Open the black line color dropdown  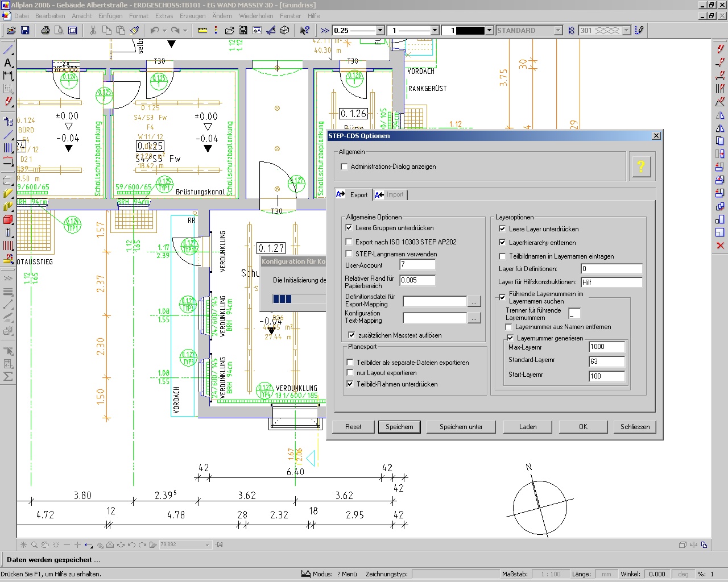coord(489,31)
